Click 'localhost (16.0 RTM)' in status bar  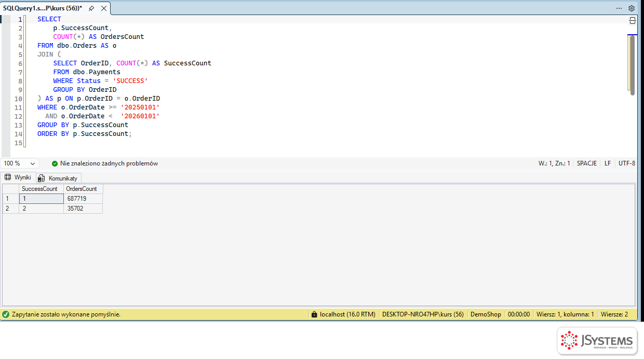click(x=347, y=314)
